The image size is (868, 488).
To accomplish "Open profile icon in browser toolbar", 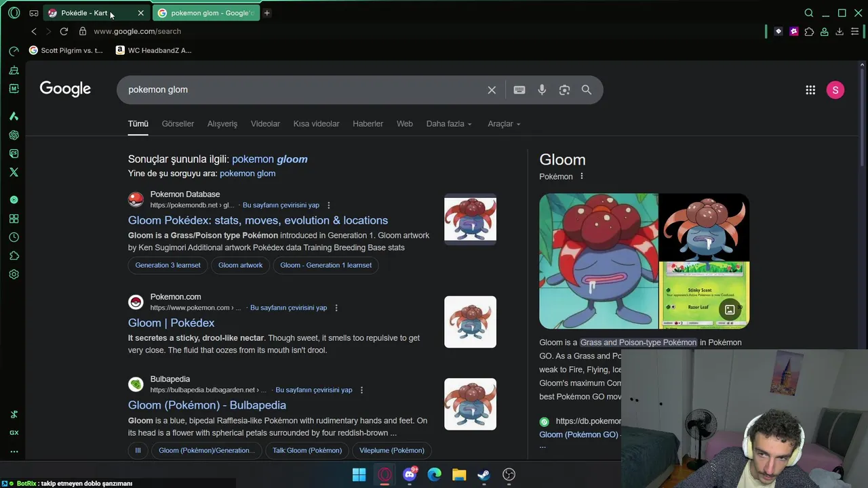I will click(x=825, y=31).
